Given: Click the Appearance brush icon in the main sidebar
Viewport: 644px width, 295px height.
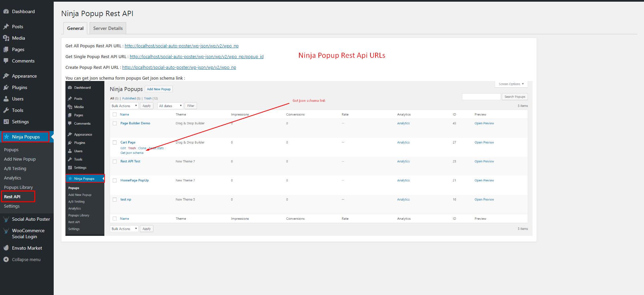Looking at the screenshot, I should 6,76.
